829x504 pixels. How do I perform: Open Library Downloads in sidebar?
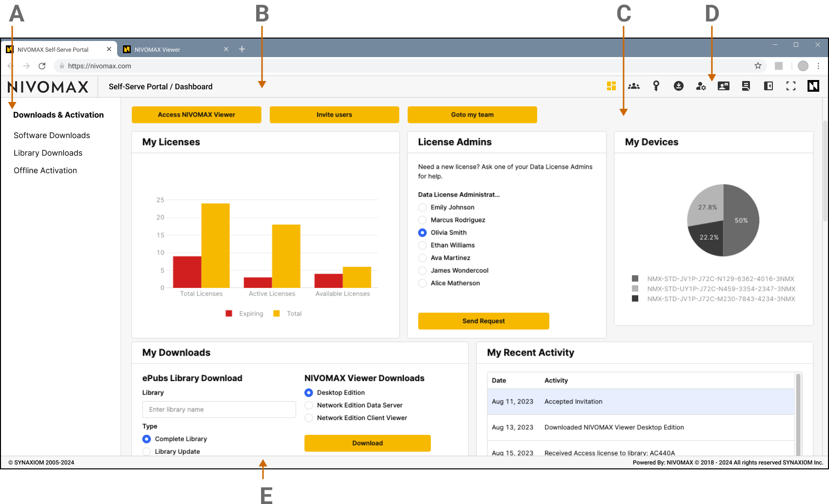click(48, 153)
